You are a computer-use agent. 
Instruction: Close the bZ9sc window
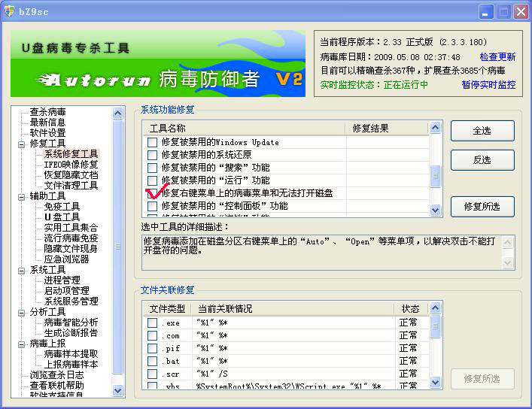point(521,12)
